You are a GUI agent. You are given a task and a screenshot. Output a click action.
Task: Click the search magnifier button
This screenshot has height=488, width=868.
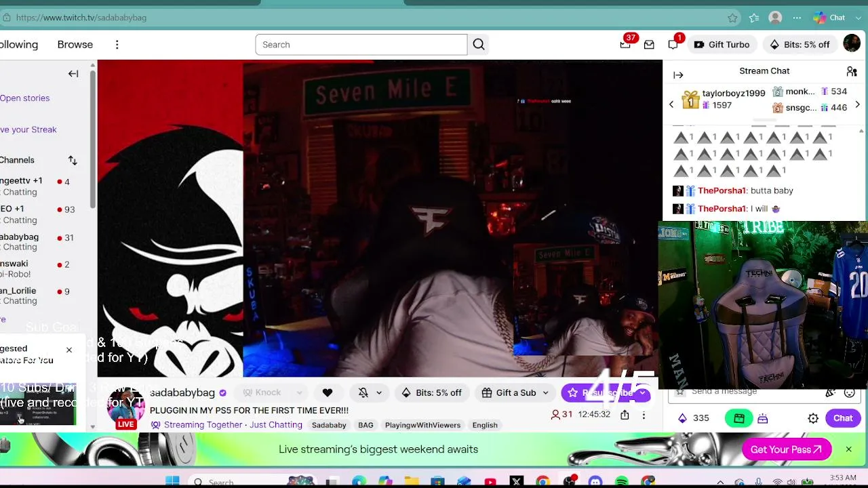(479, 45)
